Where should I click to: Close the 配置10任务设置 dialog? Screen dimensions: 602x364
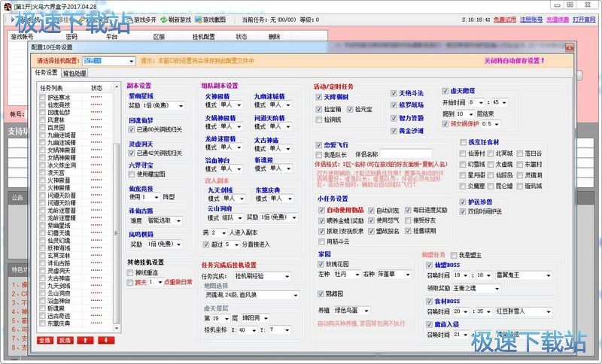pyautogui.click(x=594, y=47)
